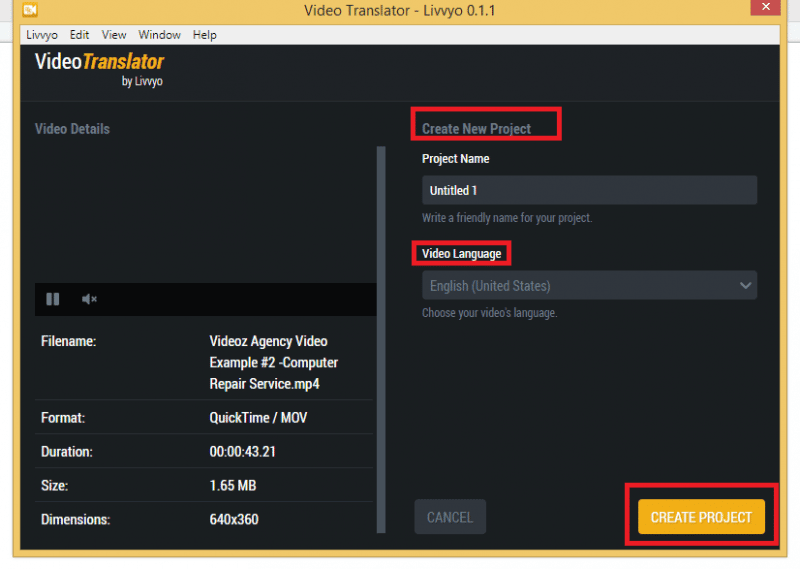Screen dimensions: 800x569
Task: Click the 'Size:' label
Action: click(54, 485)
